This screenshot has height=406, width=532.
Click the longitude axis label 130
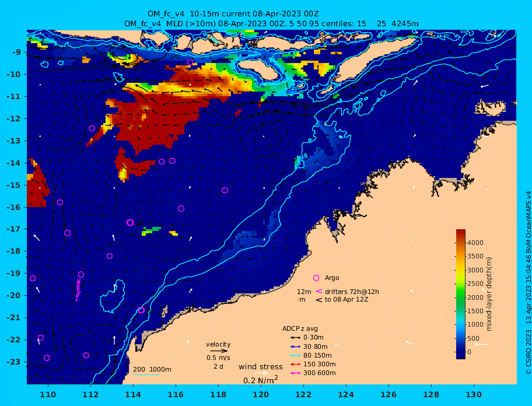(x=474, y=394)
